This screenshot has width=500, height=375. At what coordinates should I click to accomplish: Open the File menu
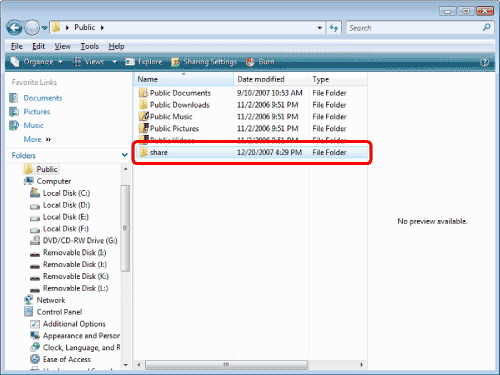pos(17,46)
